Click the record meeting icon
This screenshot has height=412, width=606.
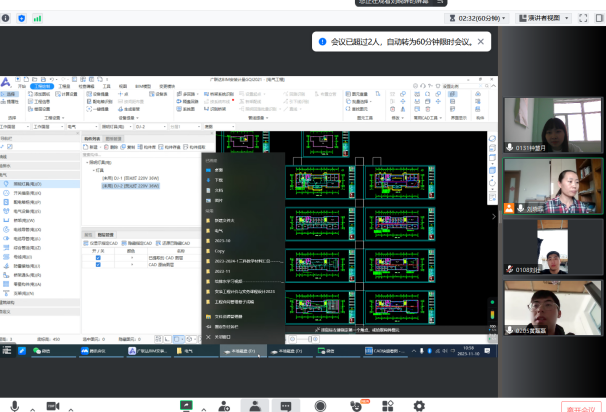320,406
